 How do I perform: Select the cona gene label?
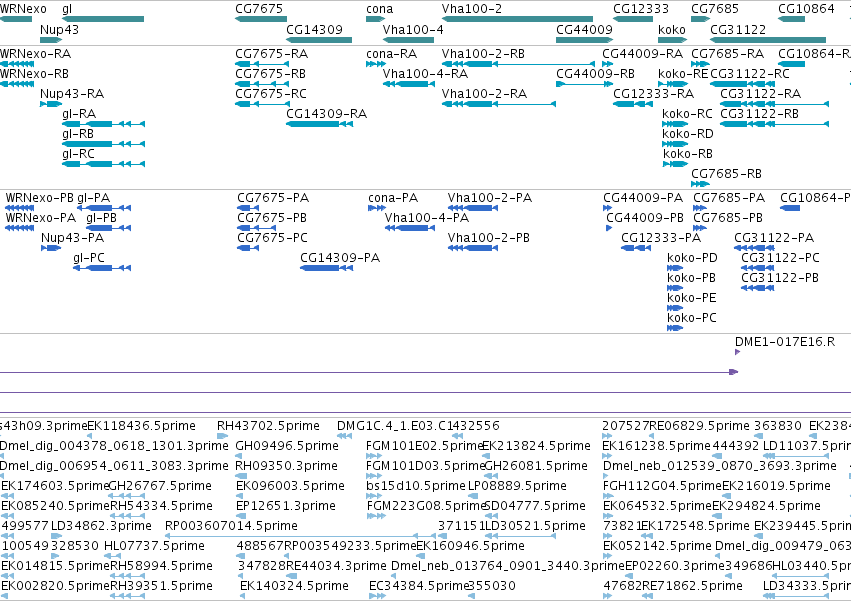click(x=379, y=9)
